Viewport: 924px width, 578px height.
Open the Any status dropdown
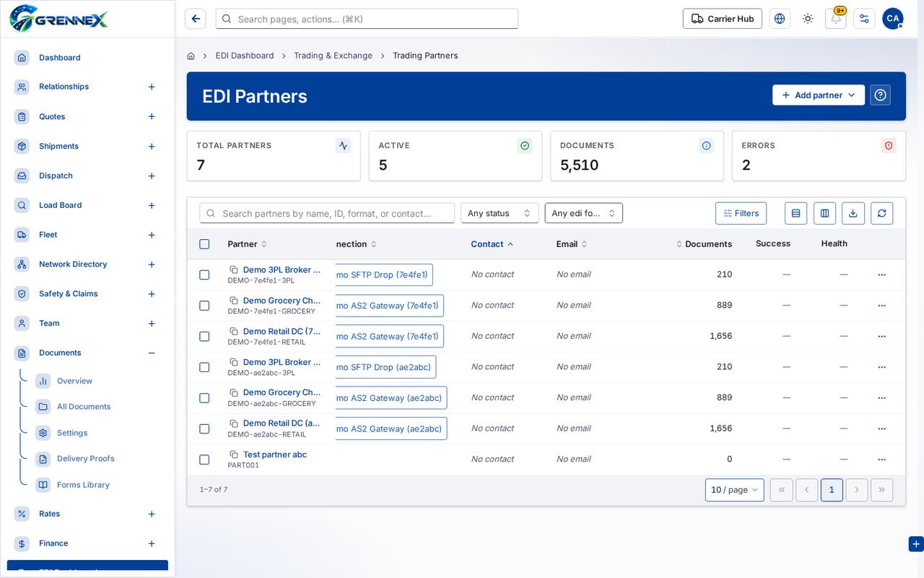coord(500,213)
